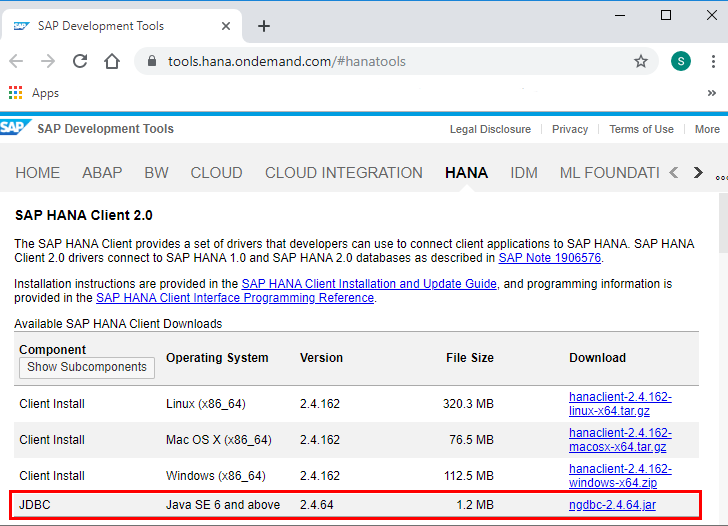Image resolution: width=728 pixels, height=526 pixels.
Task: Download hanaclient windows-x64.zip
Action: tap(620, 476)
